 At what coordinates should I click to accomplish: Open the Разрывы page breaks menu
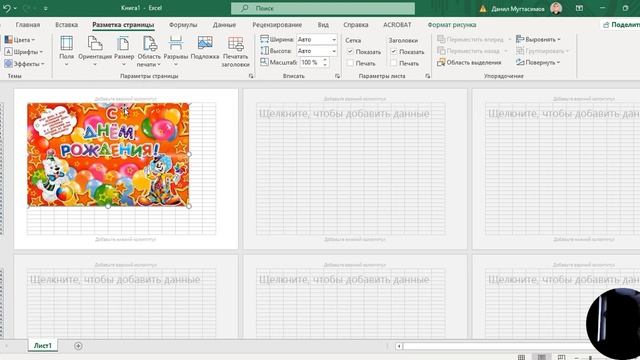[x=176, y=51]
